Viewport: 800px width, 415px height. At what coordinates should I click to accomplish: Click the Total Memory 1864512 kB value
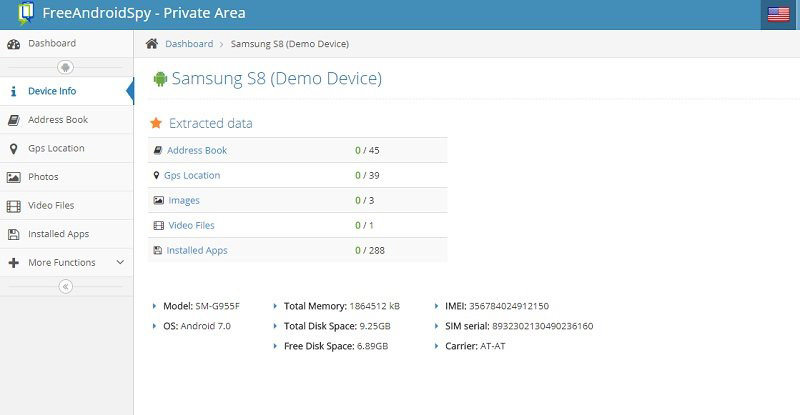pos(374,306)
